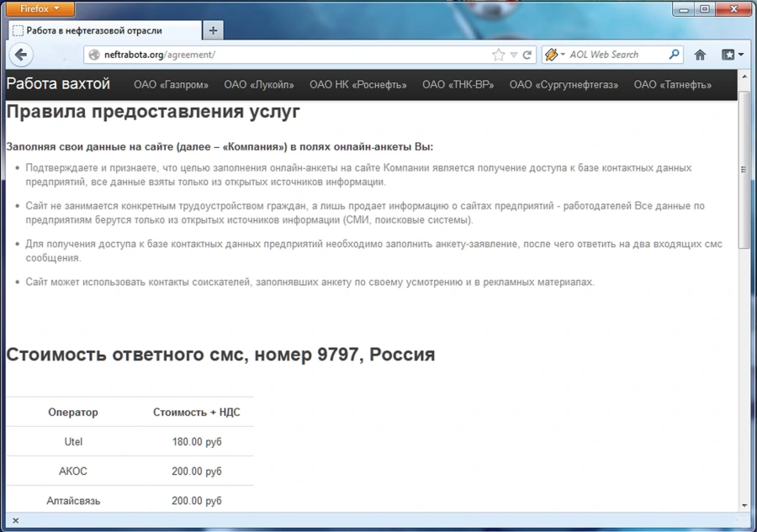Screen dimensions: 757x532
Task: Click the 'АКОС' operator cell
Action: 73,471
